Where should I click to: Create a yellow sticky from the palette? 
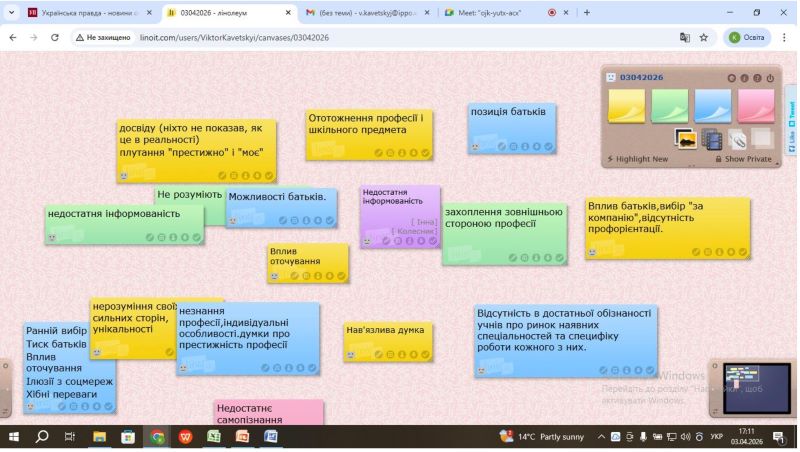[626, 106]
